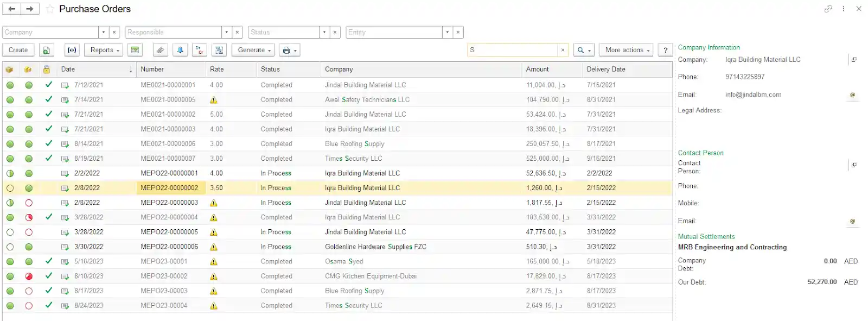This screenshot has width=868, height=321.
Task: Open the print button dropdown
Action: click(x=289, y=50)
